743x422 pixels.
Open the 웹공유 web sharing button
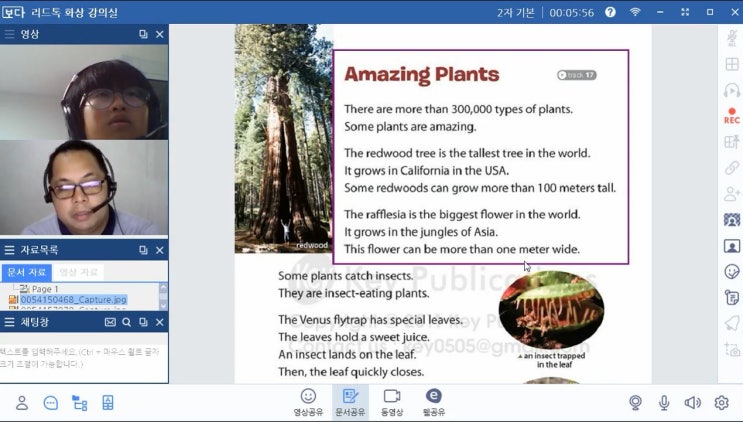point(434,401)
